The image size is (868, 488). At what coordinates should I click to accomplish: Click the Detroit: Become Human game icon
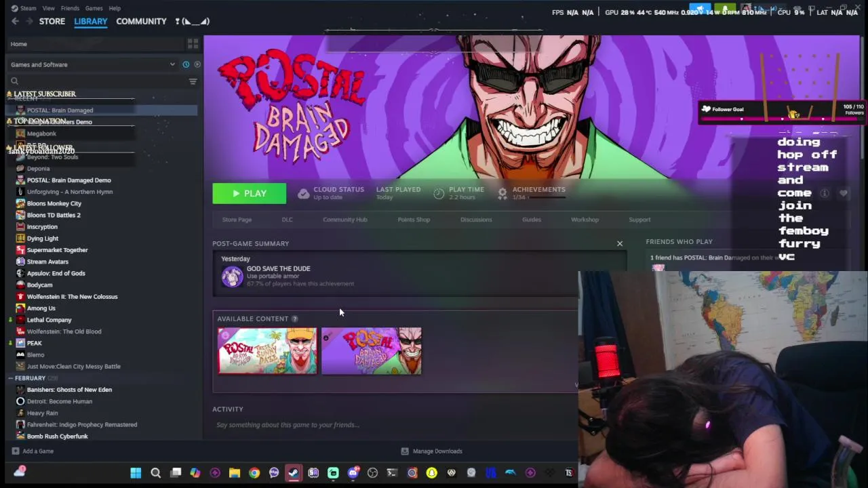coord(20,401)
